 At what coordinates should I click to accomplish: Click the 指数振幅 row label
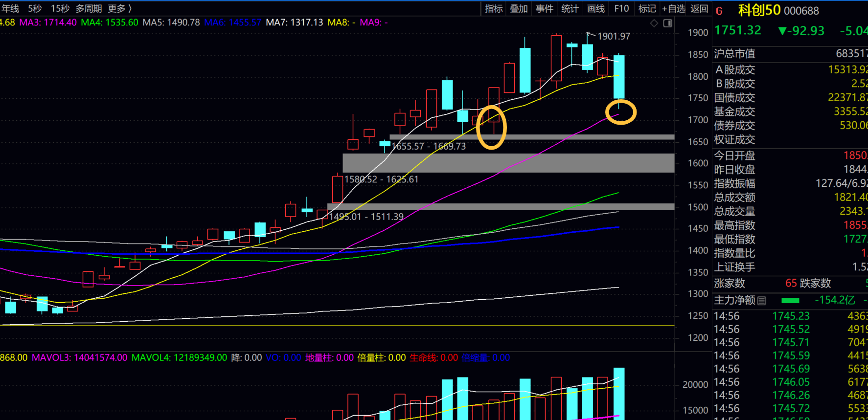pyautogui.click(x=734, y=184)
